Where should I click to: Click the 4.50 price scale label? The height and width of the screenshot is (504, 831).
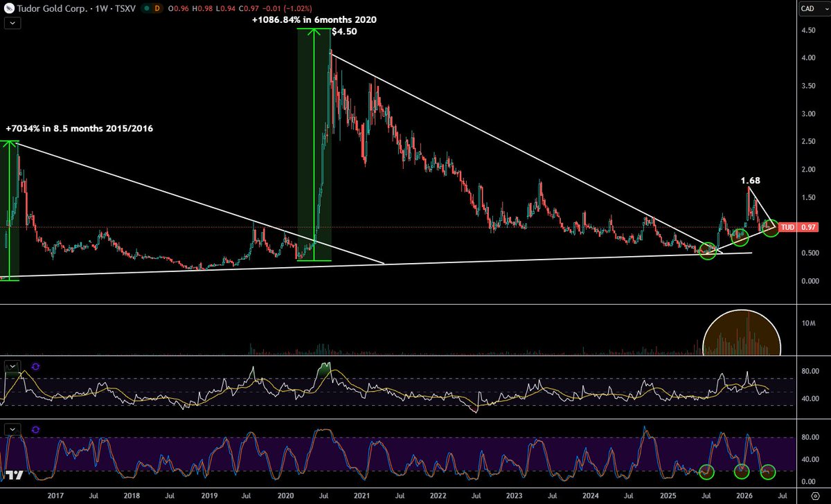(x=807, y=30)
